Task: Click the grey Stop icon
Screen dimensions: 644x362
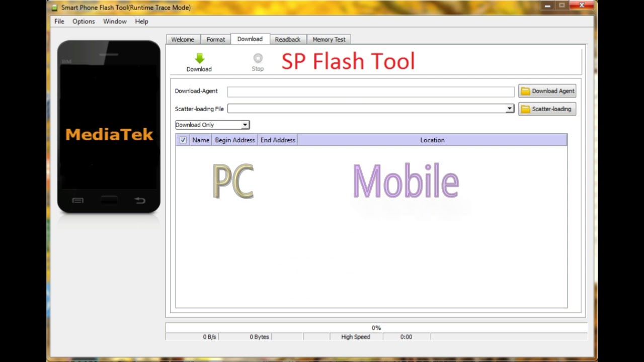Action: coord(258,58)
